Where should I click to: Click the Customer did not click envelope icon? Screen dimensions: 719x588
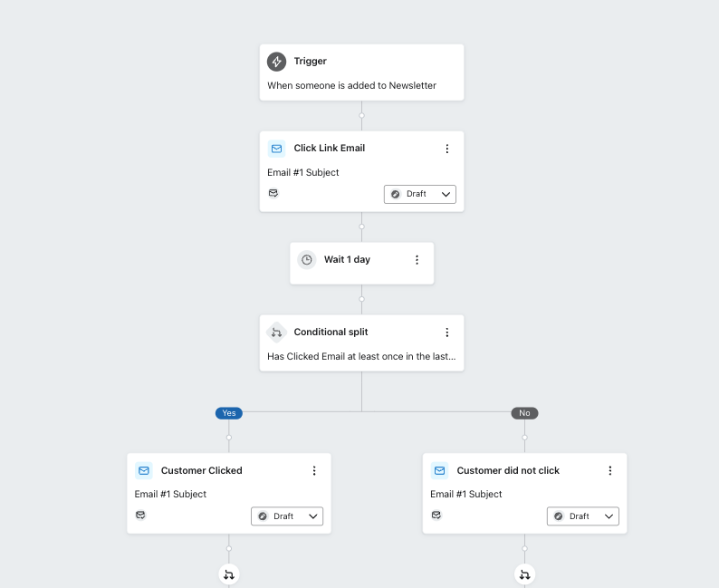click(x=439, y=471)
